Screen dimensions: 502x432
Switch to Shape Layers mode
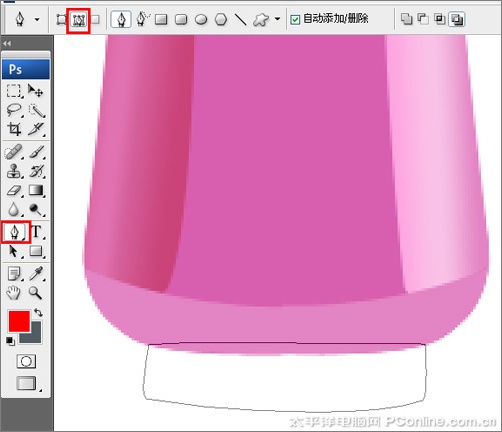tap(61, 19)
